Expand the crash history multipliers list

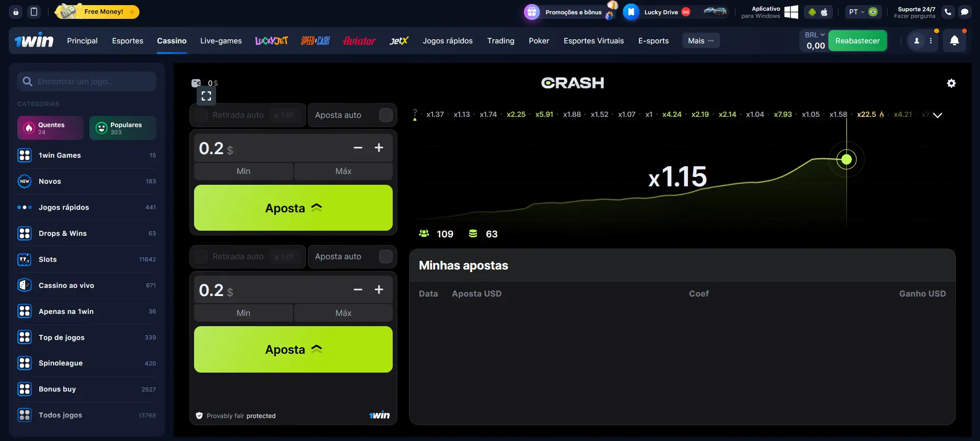point(938,115)
